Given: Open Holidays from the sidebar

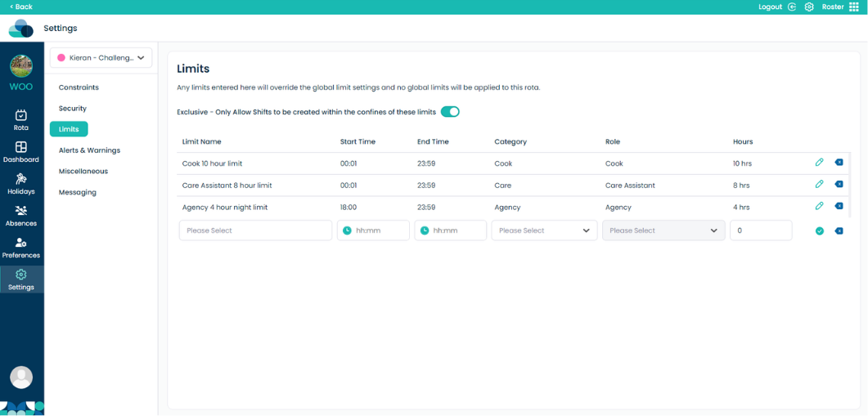Looking at the screenshot, I should 21,184.
